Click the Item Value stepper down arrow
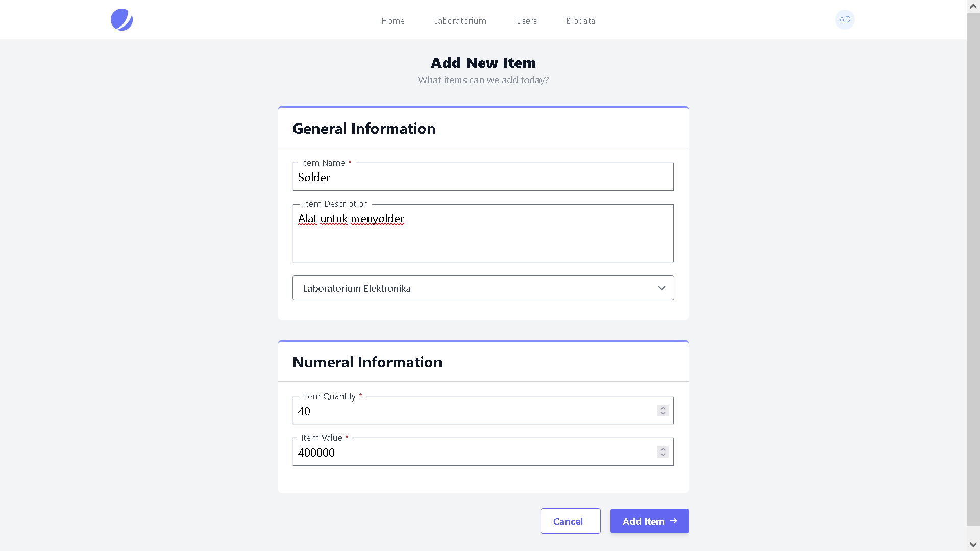This screenshot has height=551, width=980. pyautogui.click(x=663, y=455)
